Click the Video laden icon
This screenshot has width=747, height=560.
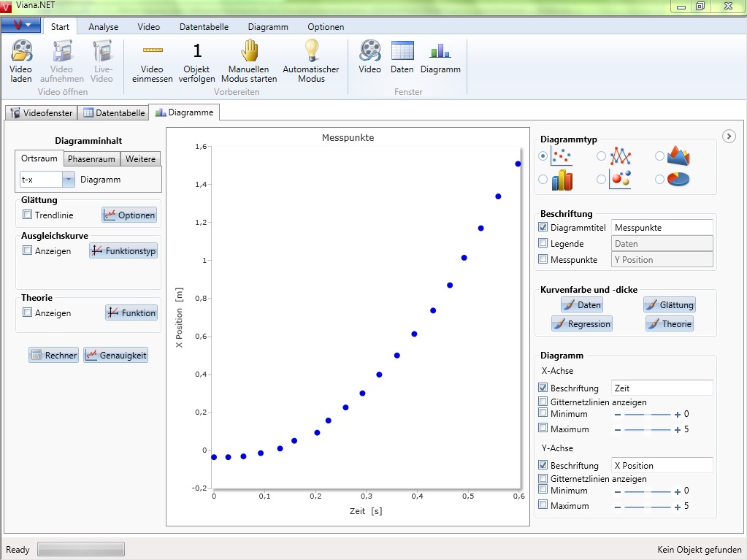click(x=21, y=51)
